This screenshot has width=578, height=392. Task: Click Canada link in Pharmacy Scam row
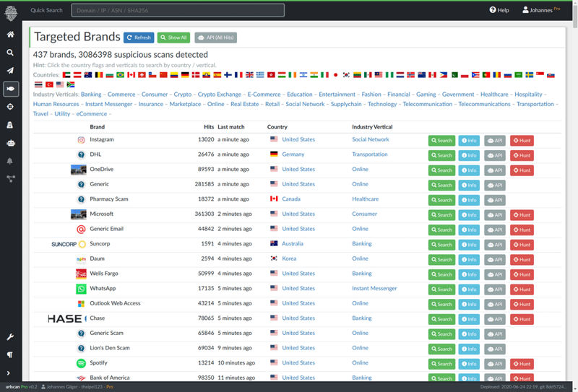point(291,199)
